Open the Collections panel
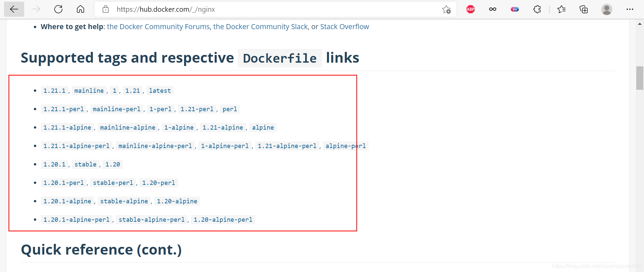Screen dimensions: 644x272 coord(584,9)
